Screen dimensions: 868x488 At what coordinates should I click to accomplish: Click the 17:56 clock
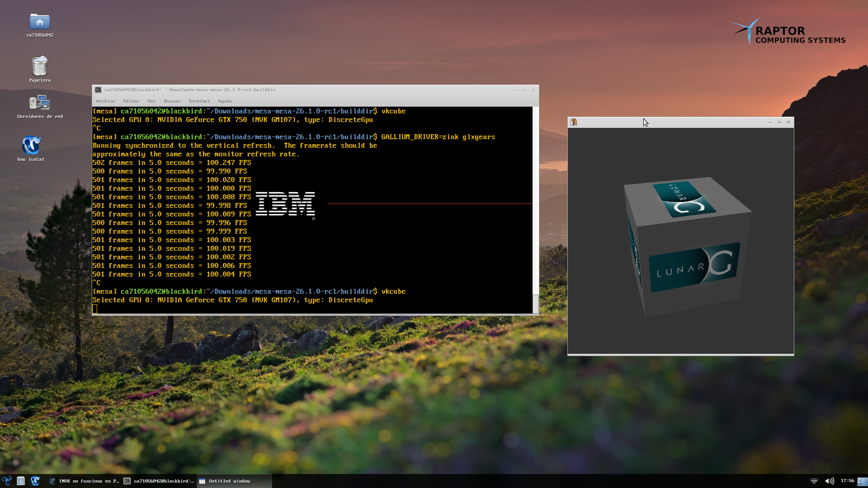847,481
